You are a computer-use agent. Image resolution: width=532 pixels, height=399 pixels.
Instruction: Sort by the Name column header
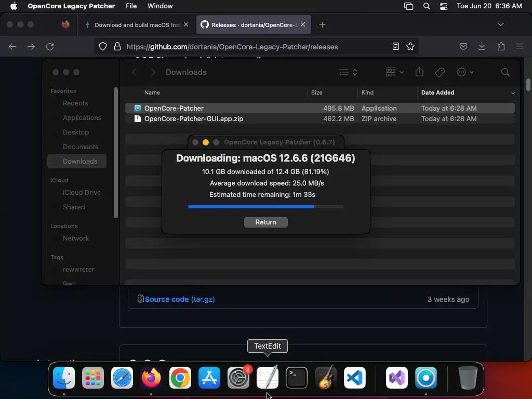[x=152, y=92]
